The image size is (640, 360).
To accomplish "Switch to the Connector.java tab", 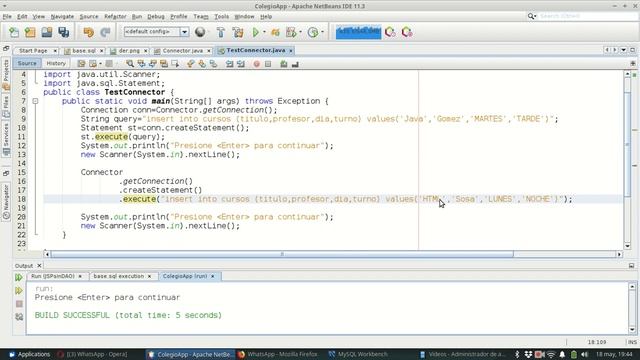I will [182, 51].
